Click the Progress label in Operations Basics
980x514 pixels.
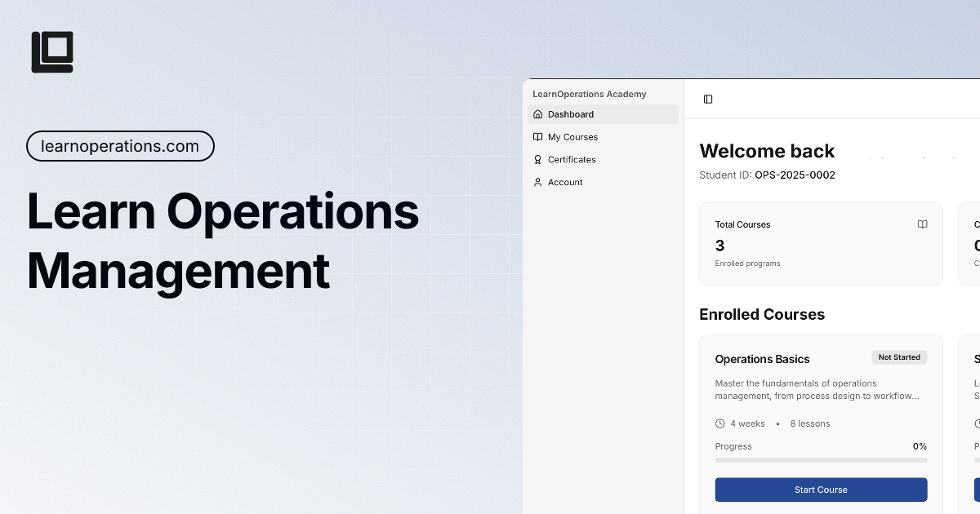point(733,446)
